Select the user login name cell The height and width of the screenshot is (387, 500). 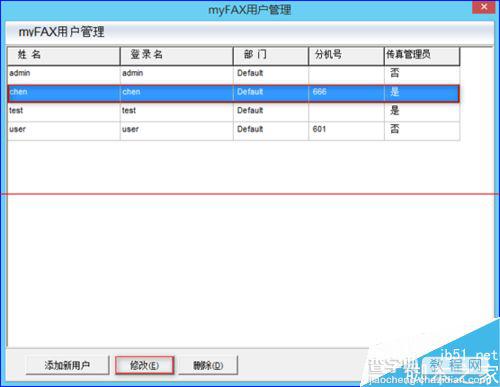[x=177, y=131]
